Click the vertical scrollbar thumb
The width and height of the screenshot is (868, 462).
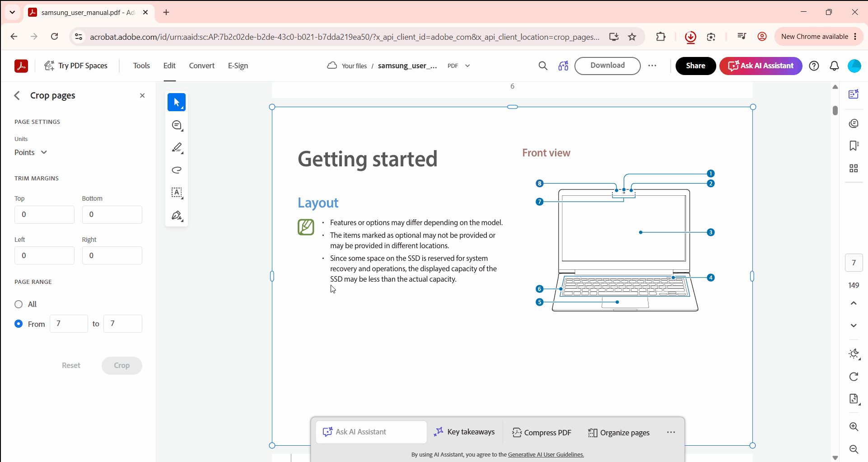pos(835,110)
